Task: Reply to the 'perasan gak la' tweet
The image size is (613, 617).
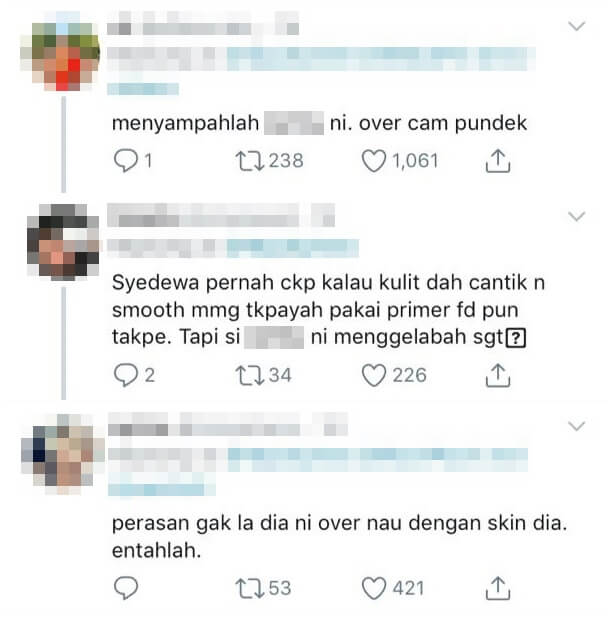Action: (x=126, y=588)
